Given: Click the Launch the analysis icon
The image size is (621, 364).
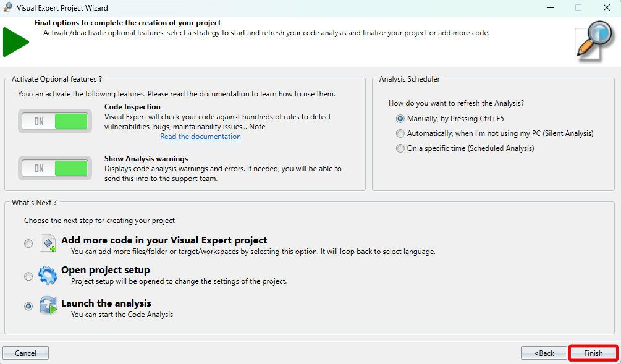Looking at the screenshot, I should (48, 306).
